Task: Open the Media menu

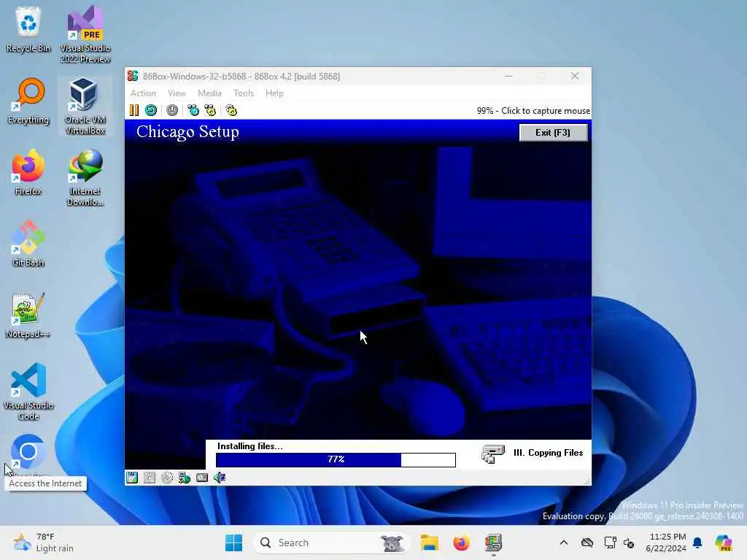Action: click(x=209, y=93)
